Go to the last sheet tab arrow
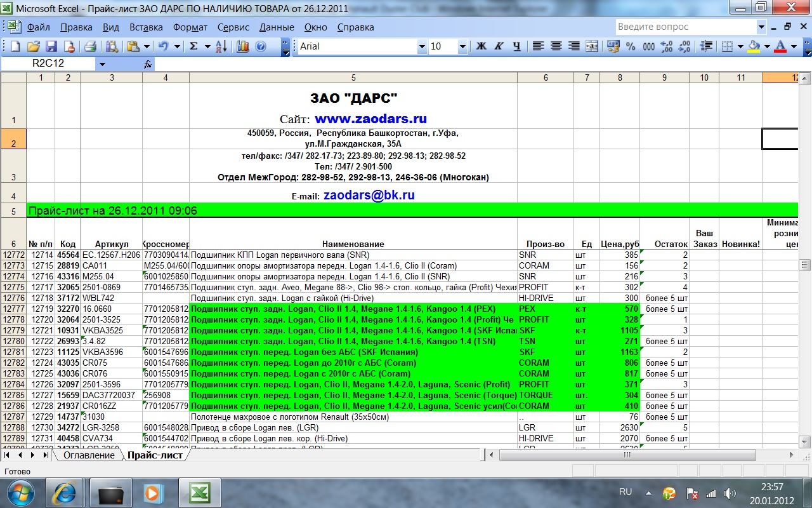The width and height of the screenshot is (812, 508). point(46,455)
